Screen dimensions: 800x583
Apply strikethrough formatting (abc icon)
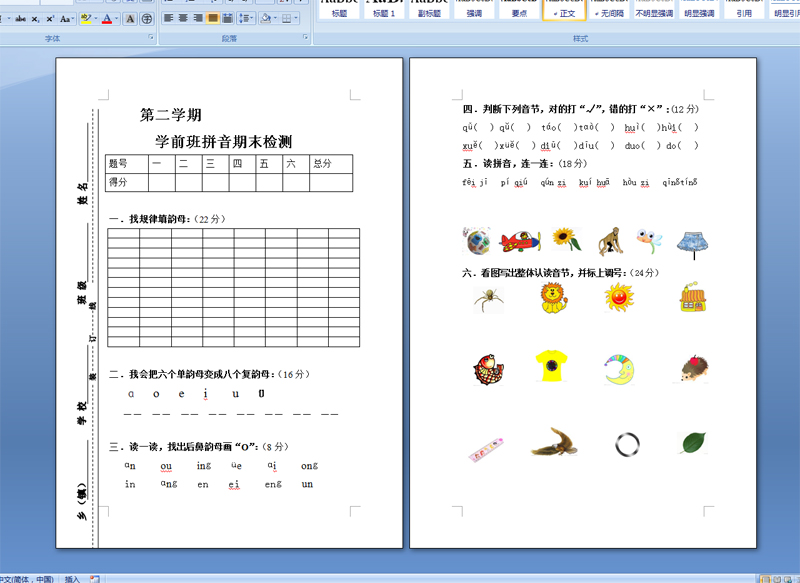[20, 19]
